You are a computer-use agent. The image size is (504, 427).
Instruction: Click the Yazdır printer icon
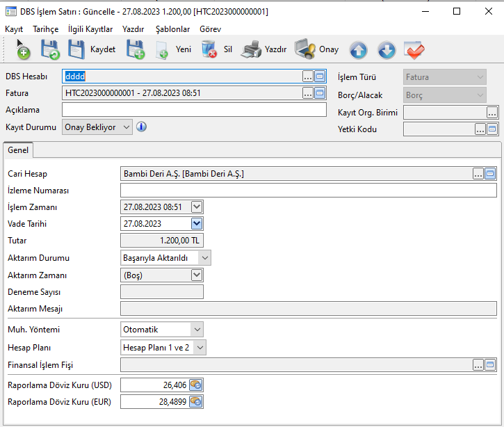click(251, 50)
